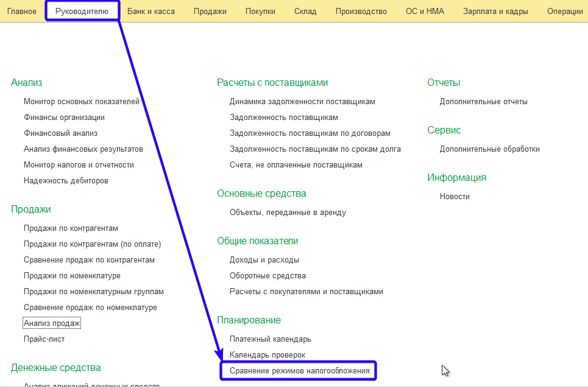Screen dimensions: 588x388
Task: Open Счета, не оплаченные поставщикам
Action: click(296, 165)
